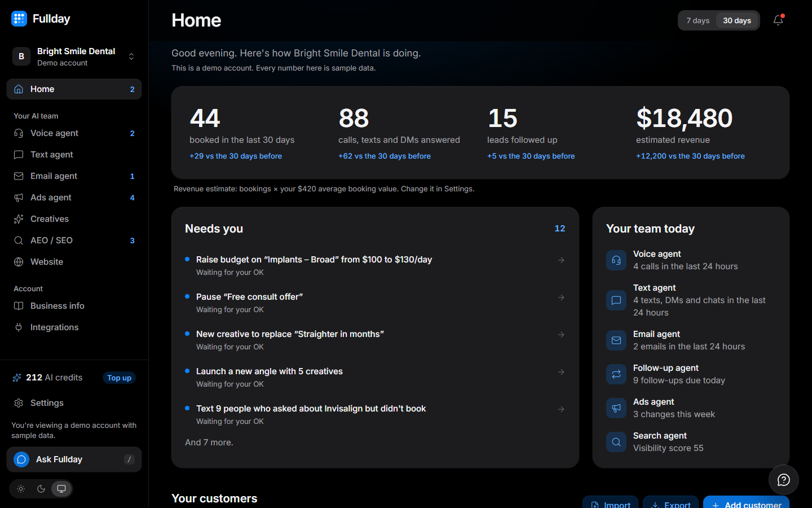Click the Email agent envelope icon in Your team today
This screenshot has width=812, height=508.
click(x=616, y=340)
